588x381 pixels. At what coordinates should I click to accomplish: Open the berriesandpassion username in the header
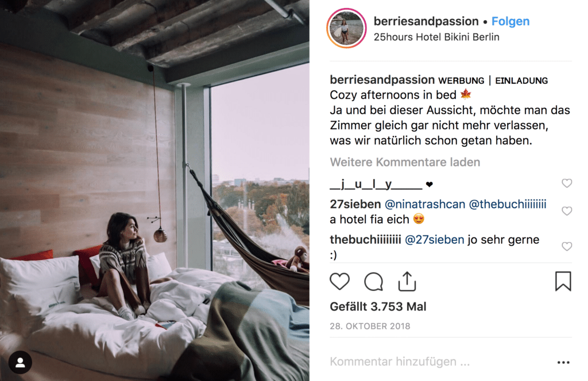pos(426,21)
